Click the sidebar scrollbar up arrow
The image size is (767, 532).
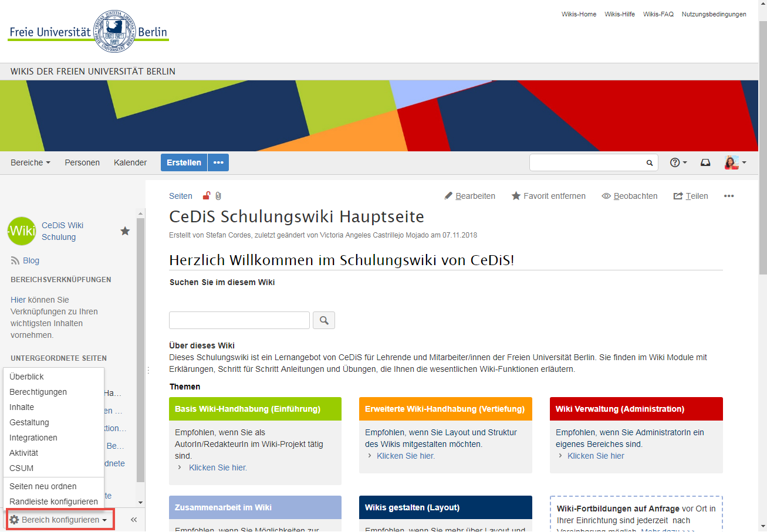pos(140,214)
